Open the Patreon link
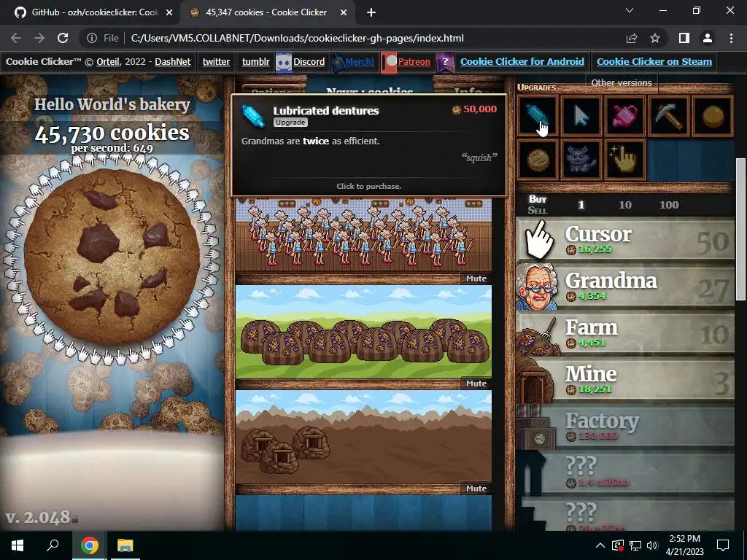 (x=414, y=61)
